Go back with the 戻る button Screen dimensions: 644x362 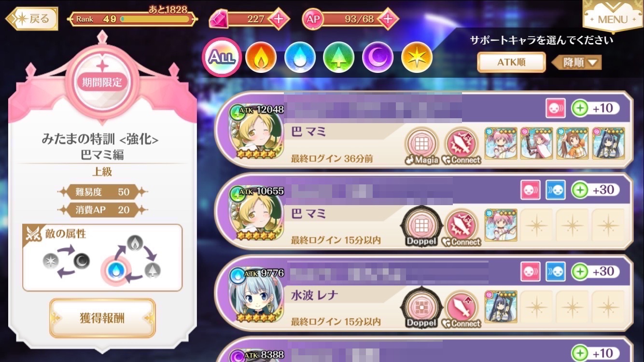[x=32, y=19]
